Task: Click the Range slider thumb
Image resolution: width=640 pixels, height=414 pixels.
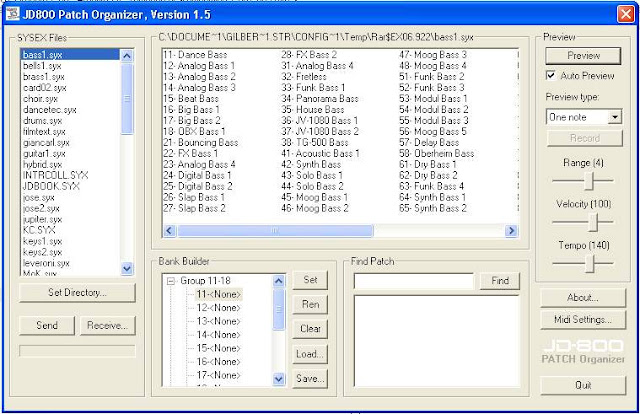Action: [589, 181]
